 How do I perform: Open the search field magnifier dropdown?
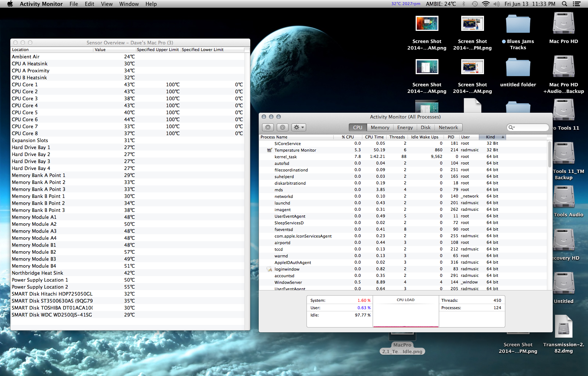tap(512, 127)
